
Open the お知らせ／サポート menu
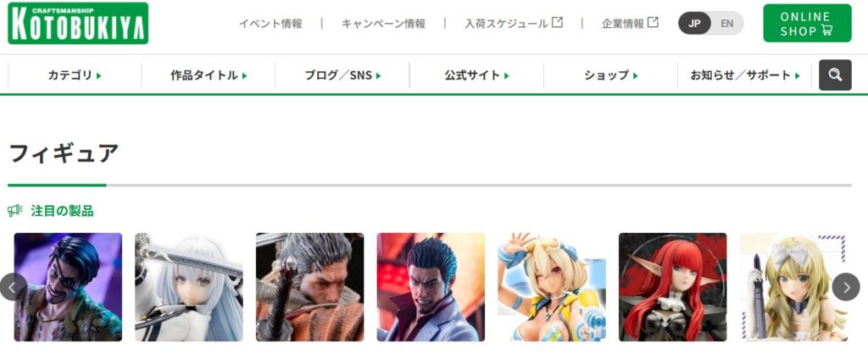point(744,75)
